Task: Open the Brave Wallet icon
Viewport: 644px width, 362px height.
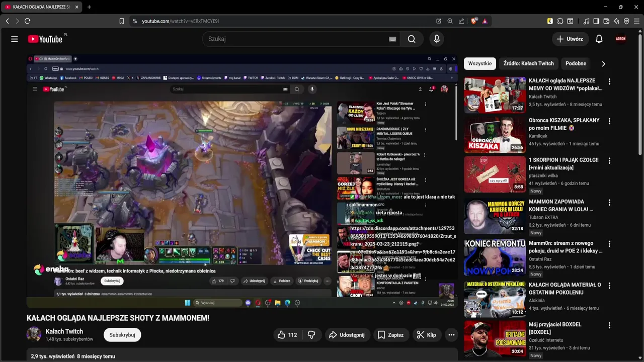Action: (606, 21)
